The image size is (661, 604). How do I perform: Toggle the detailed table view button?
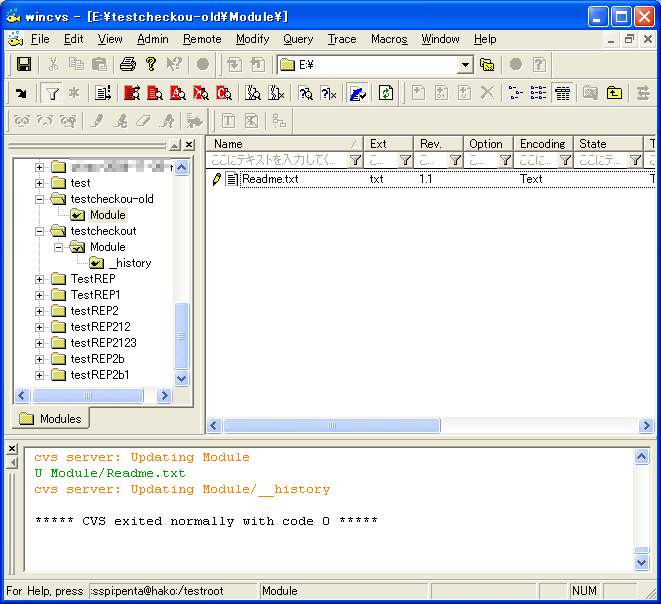pyautogui.click(x=562, y=93)
